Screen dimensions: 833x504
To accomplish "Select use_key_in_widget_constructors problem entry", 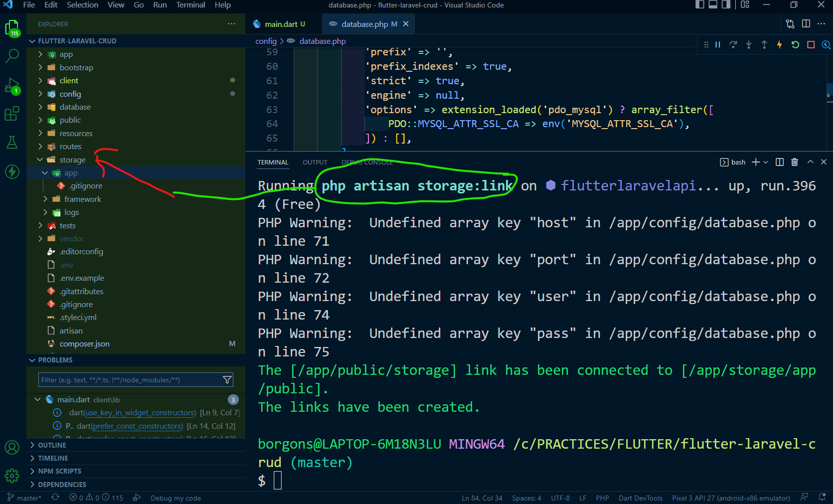I will pos(136,412).
